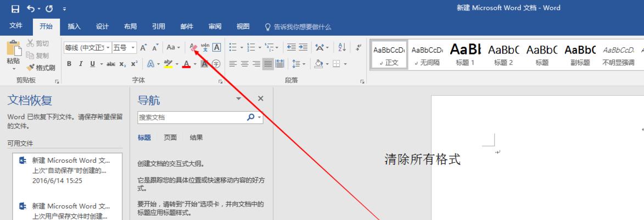Open the Borders dropdown arrow
644x220 pixels.
coord(345,64)
